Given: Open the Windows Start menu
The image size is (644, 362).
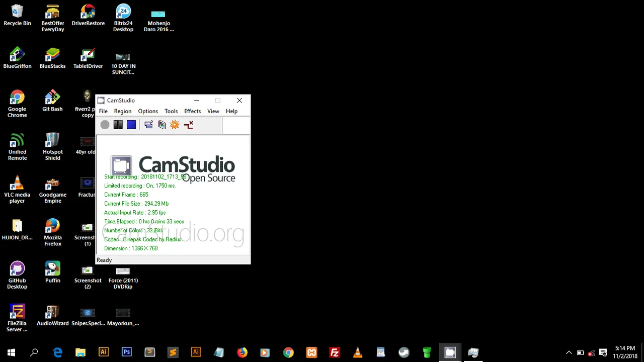Looking at the screenshot, I should click(12, 352).
